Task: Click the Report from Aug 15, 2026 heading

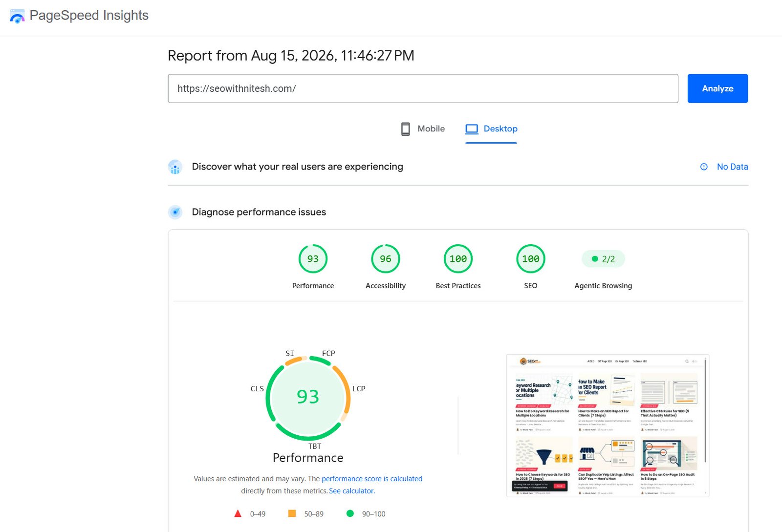Action: click(291, 56)
